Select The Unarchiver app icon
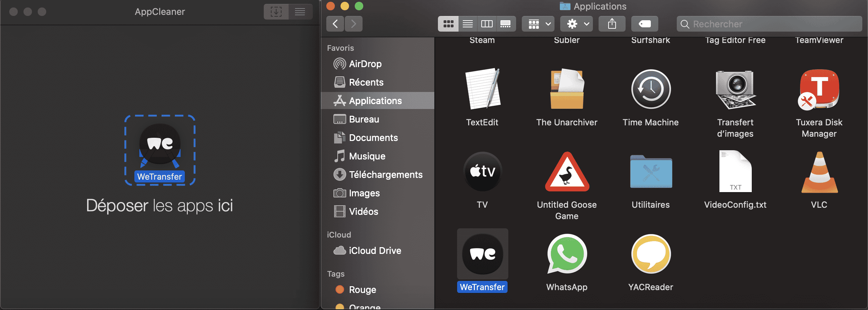The width and height of the screenshot is (868, 310). point(567,89)
